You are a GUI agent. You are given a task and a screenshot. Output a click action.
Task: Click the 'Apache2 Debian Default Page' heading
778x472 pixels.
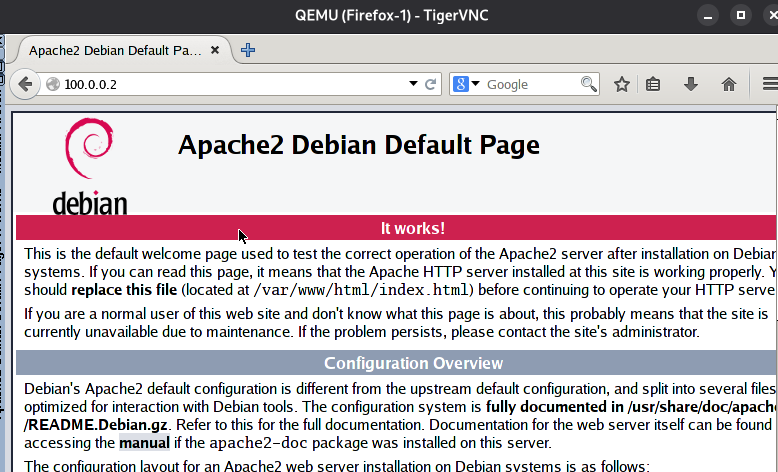point(359,145)
